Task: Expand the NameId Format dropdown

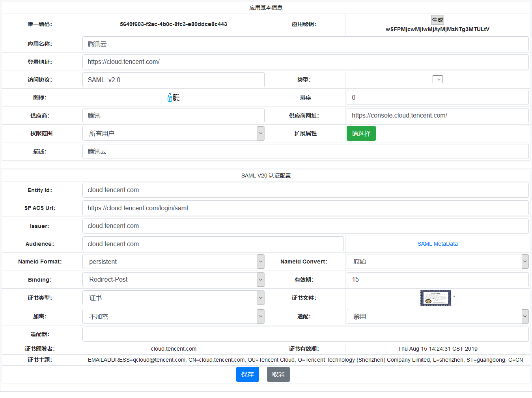Action: click(173, 262)
